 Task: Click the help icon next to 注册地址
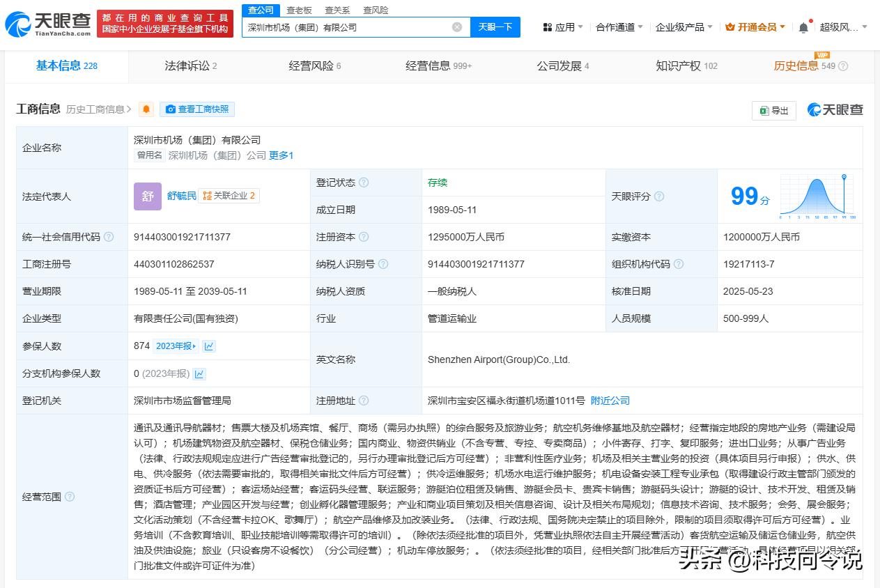click(x=364, y=401)
